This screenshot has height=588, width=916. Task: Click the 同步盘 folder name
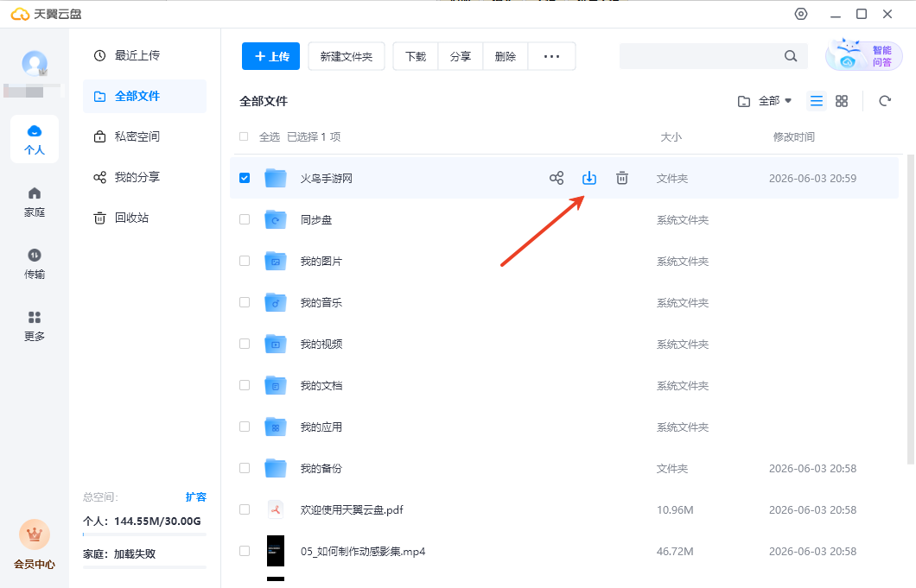(316, 219)
